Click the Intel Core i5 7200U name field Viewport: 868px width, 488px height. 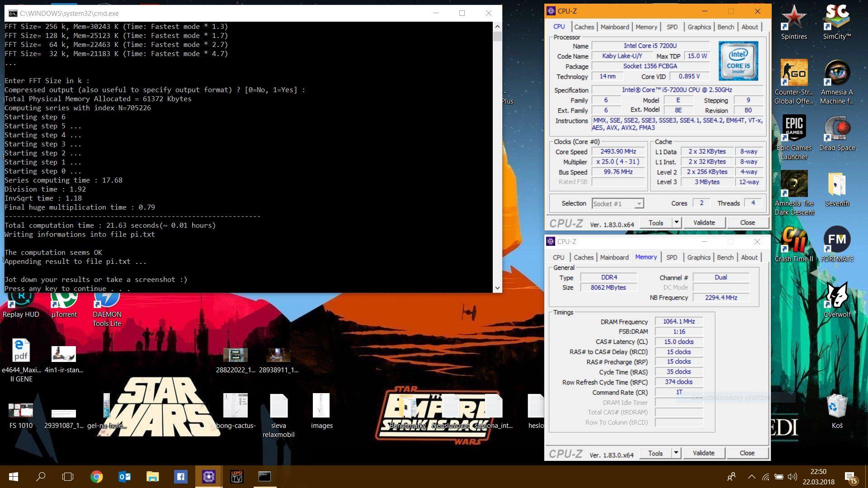point(650,46)
